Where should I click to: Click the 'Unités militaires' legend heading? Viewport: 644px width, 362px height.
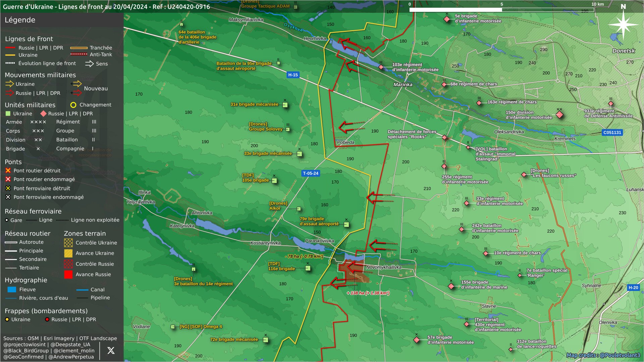tap(30, 105)
